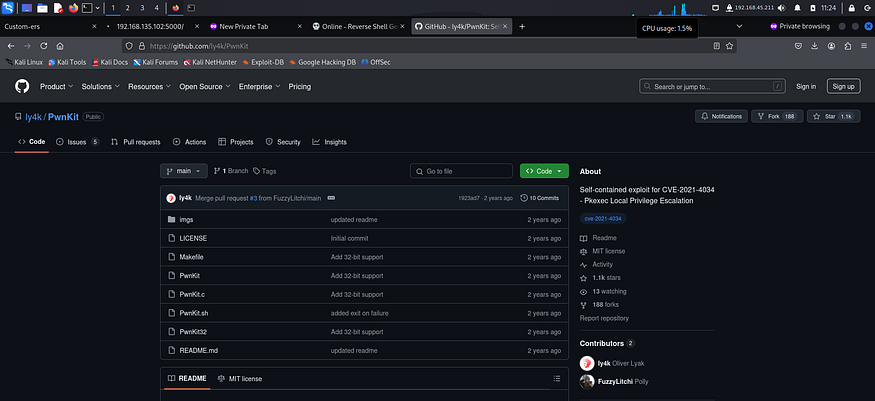Image resolution: width=875 pixels, height=401 pixels.
Task: Go back with the browser back arrow
Action: (x=11, y=46)
